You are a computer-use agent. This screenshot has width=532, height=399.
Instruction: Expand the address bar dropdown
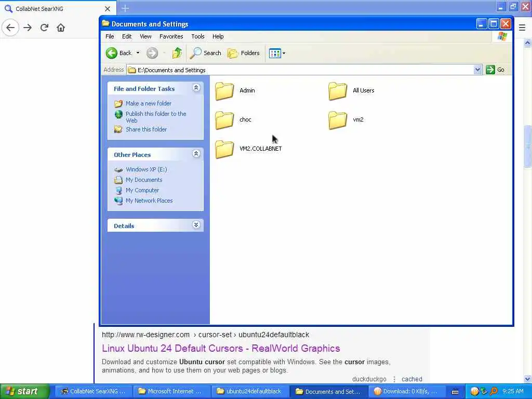click(x=477, y=70)
